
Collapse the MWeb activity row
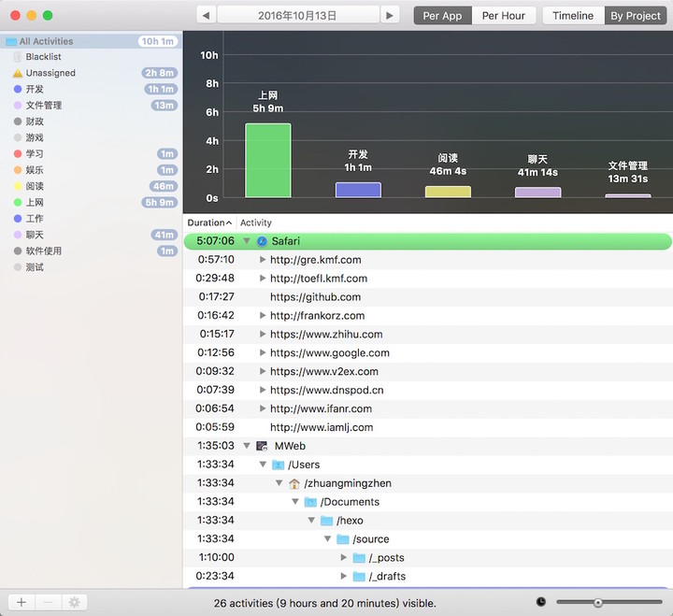tap(247, 446)
